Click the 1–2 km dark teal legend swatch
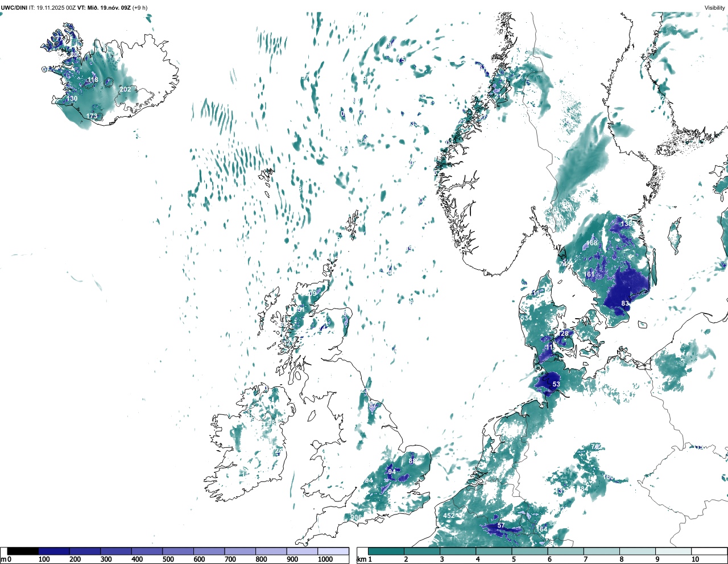This screenshot has width=728, height=564. pos(386,551)
